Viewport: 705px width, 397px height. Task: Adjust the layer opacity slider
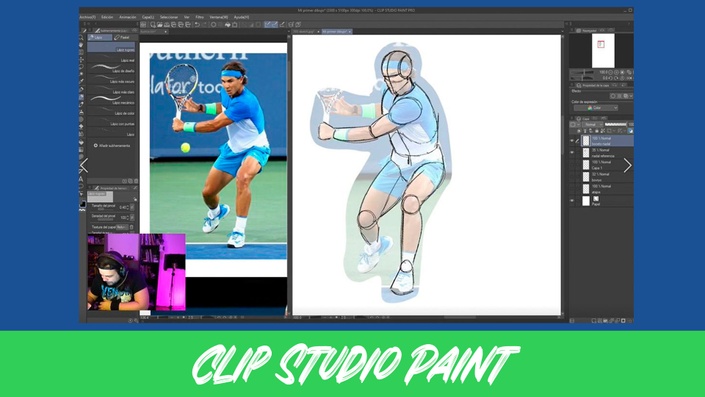point(616,125)
